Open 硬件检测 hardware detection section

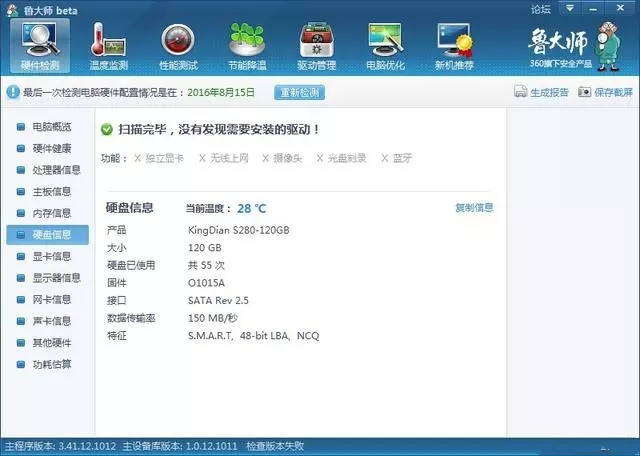coord(40,45)
